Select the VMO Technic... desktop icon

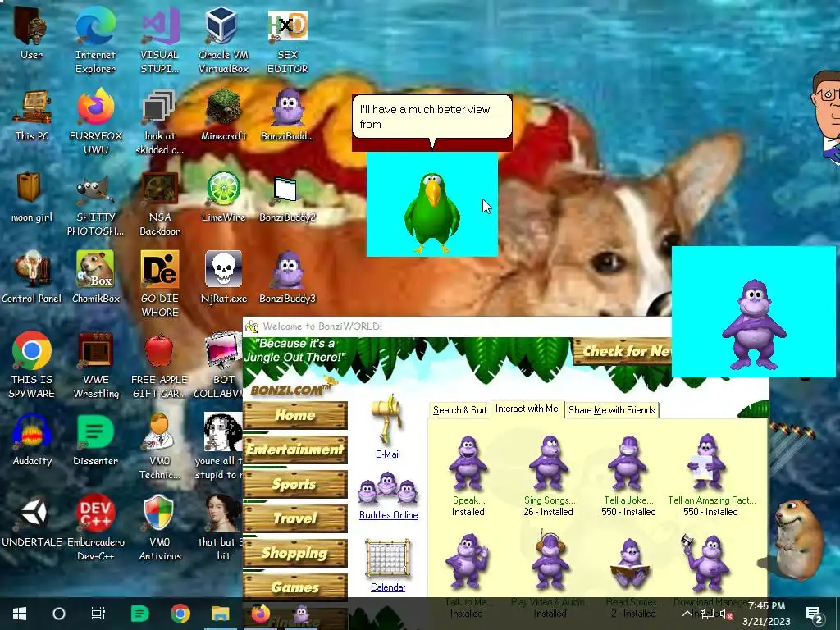tap(160, 447)
